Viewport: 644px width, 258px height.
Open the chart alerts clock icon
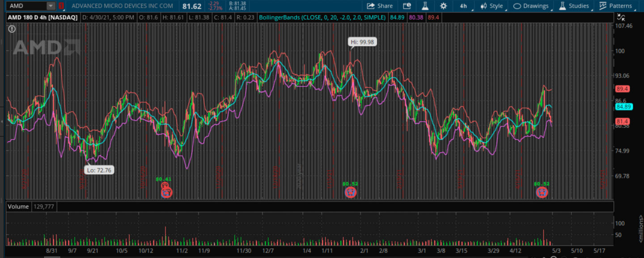pos(407,6)
